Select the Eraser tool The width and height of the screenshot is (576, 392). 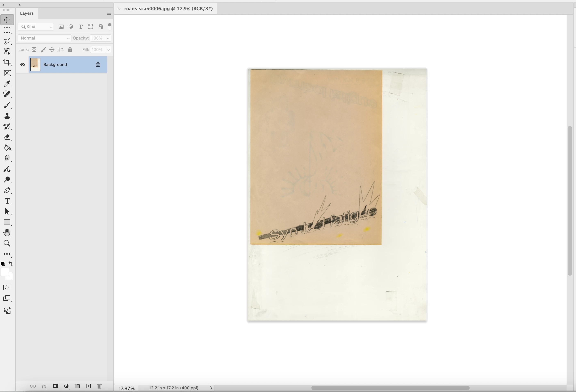(7, 137)
